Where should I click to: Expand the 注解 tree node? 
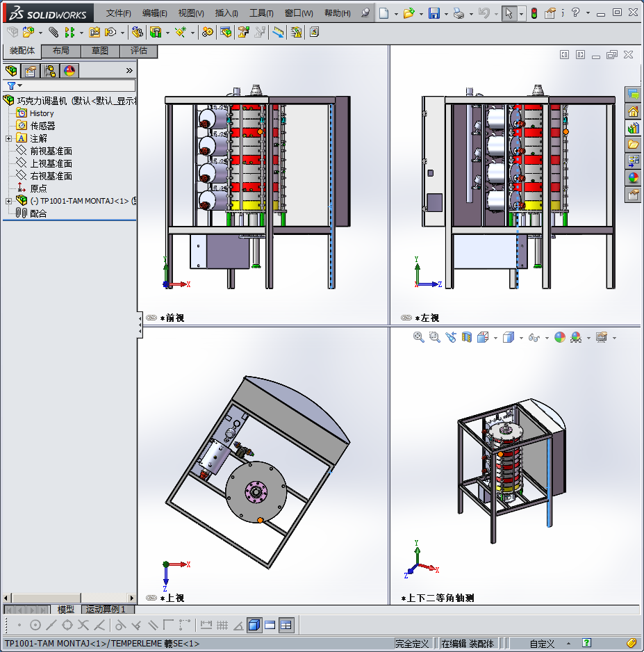[8, 138]
